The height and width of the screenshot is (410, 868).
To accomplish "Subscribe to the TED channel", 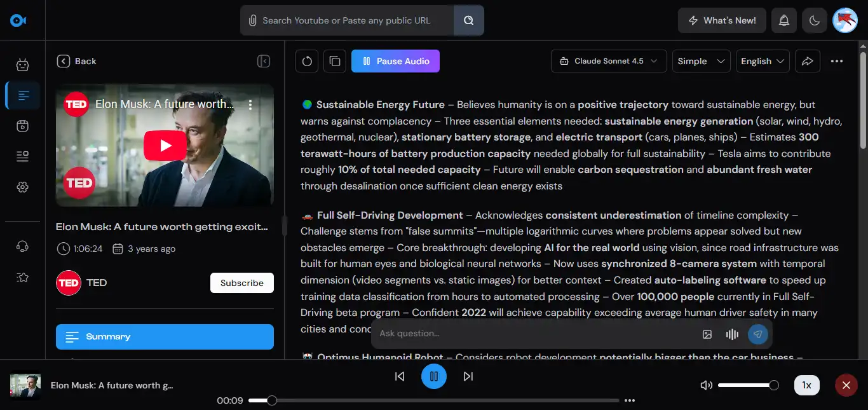I will tap(241, 283).
